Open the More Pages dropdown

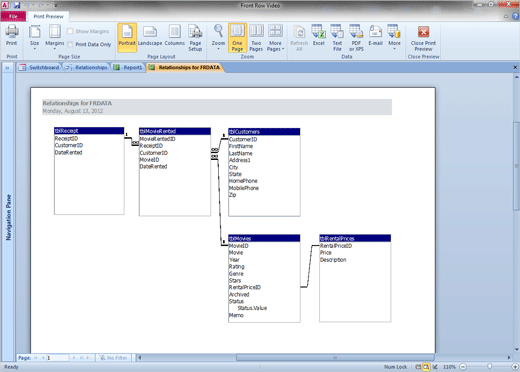275,38
